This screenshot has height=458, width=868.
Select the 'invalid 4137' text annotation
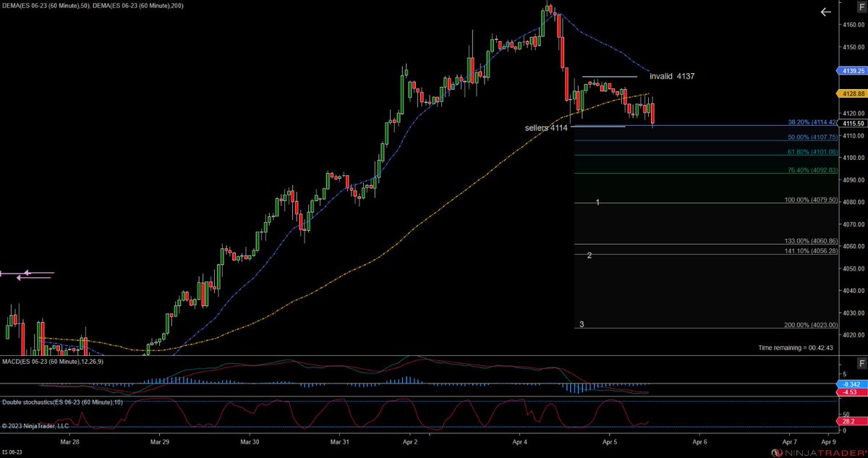(x=672, y=76)
